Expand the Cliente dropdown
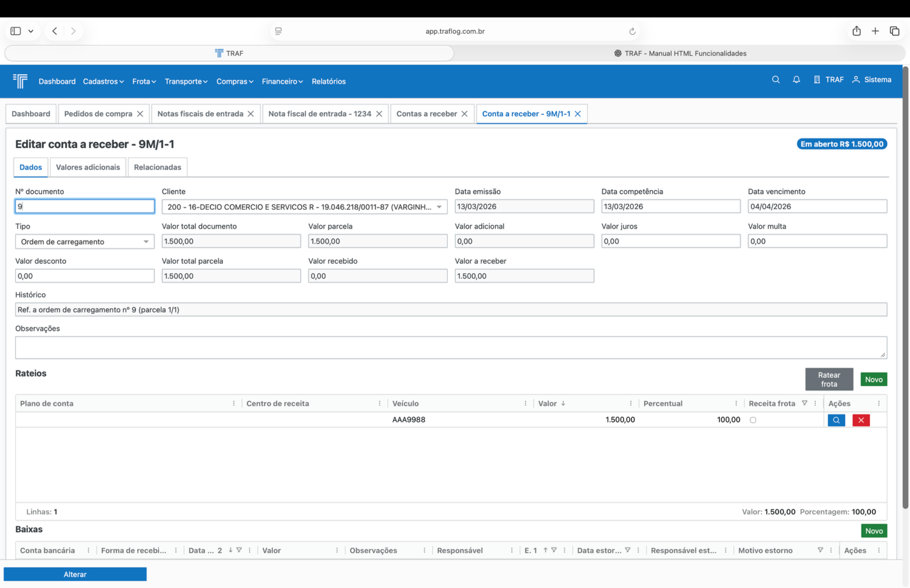This screenshot has height=588, width=910. (439, 207)
